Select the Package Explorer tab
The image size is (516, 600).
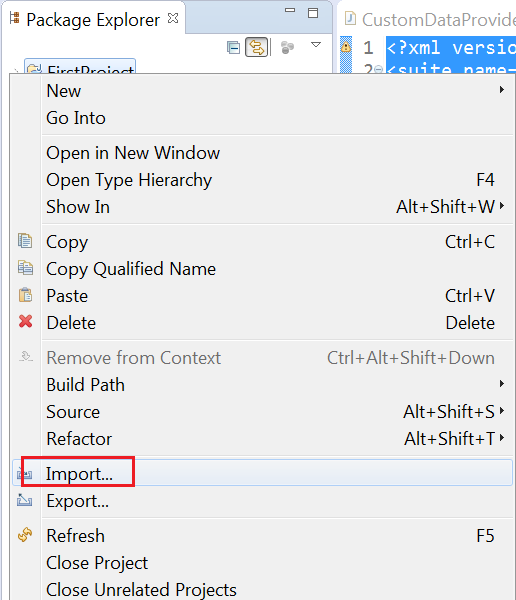click(x=93, y=20)
